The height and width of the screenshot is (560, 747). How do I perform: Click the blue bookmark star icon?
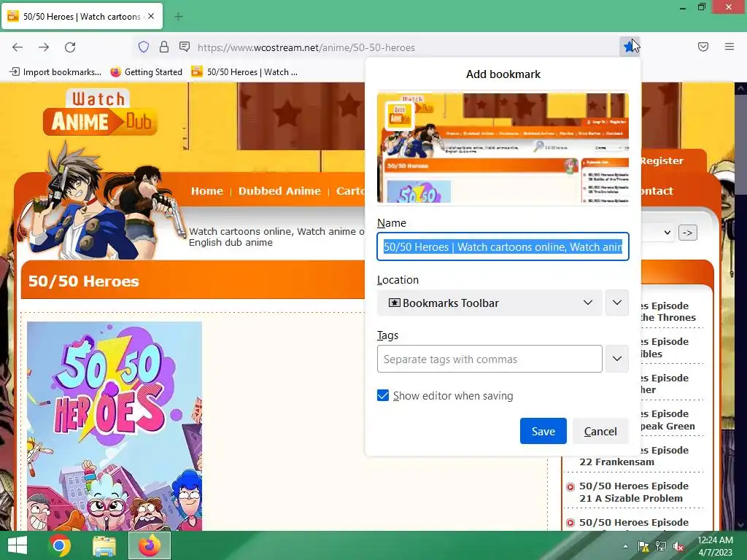(x=628, y=47)
